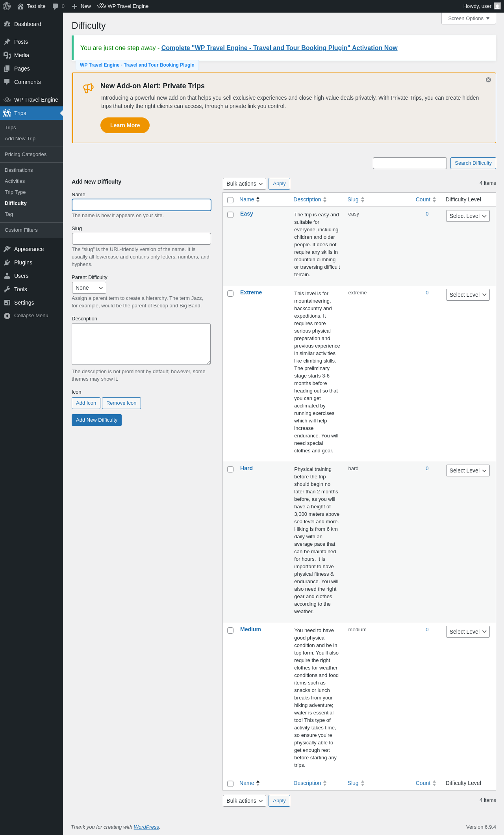The width and height of the screenshot is (504, 835).
Task: Toggle the select-all checkbox in table header
Action: pyautogui.click(x=230, y=200)
